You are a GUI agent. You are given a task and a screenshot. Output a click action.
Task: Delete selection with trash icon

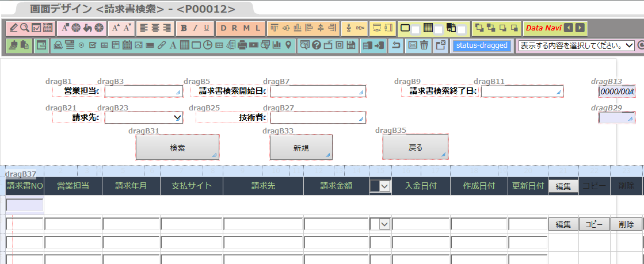point(424,45)
